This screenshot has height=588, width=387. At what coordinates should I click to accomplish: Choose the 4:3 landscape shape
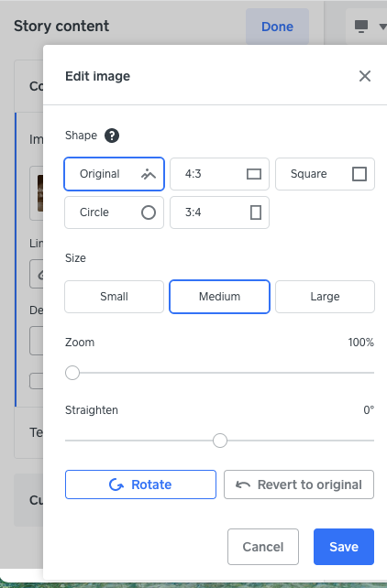219,174
